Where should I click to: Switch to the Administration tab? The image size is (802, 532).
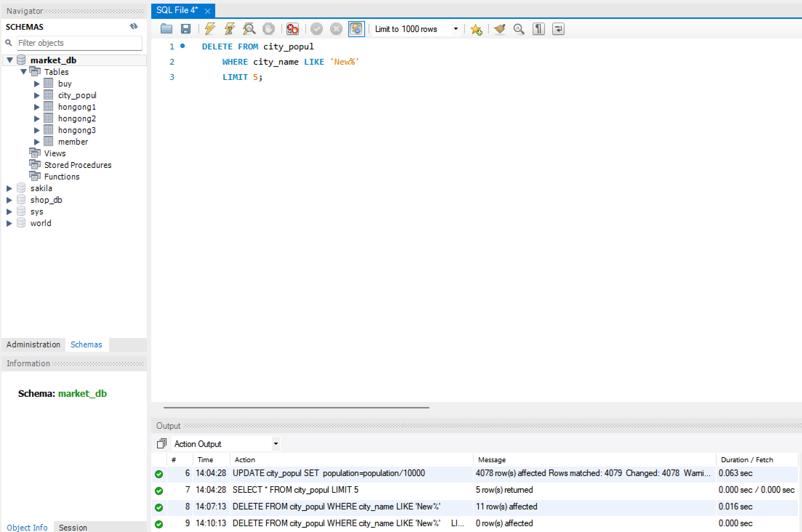[33, 344]
